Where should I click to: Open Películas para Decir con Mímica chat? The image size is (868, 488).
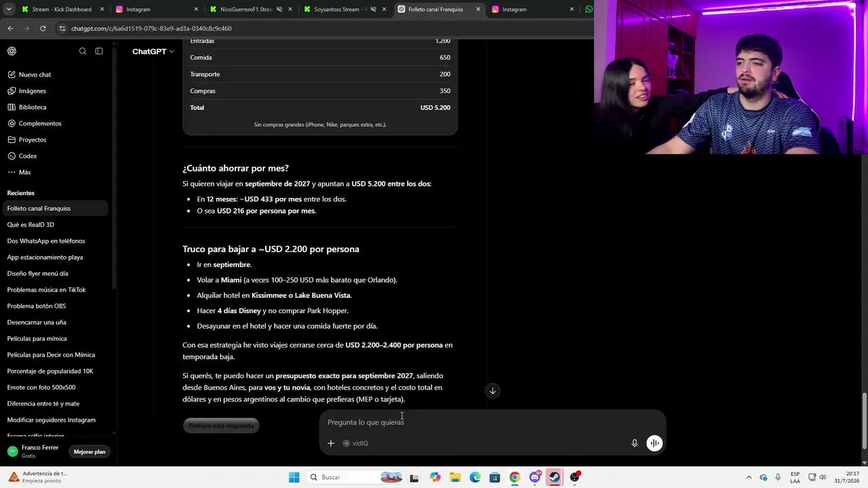pyautogui.click(x=54, y=354)
